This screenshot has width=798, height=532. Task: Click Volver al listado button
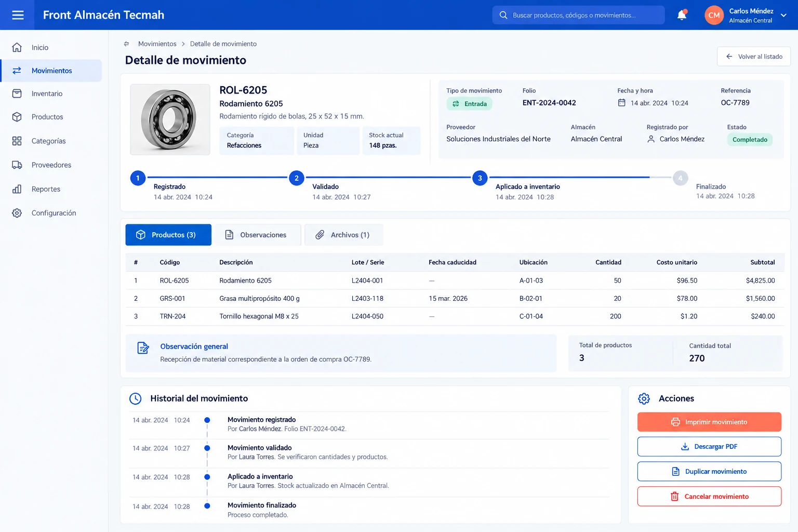pyautogui.click(x=754, y=57)
